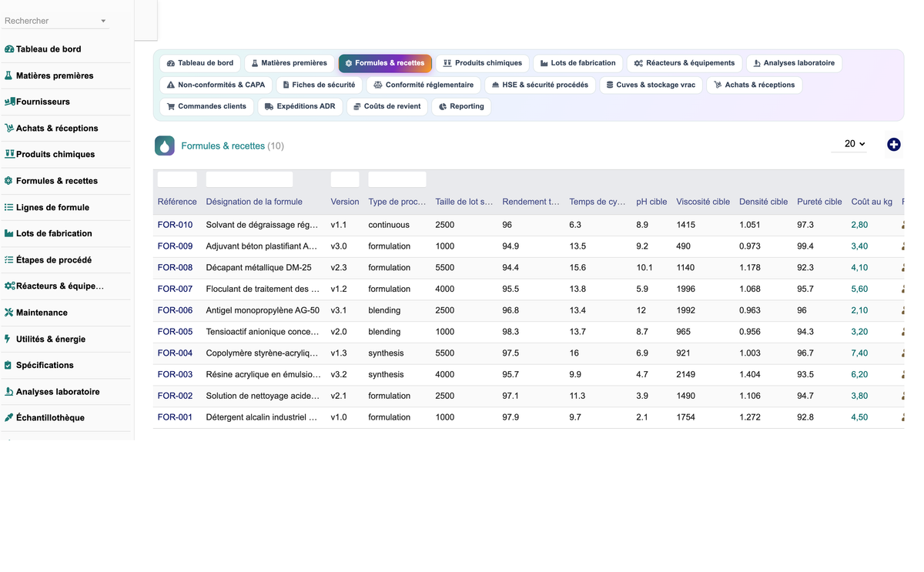Click the flask icon beside Matières premières in sidebar
This screenshot has height=572, width=924.
coord(8,75)
